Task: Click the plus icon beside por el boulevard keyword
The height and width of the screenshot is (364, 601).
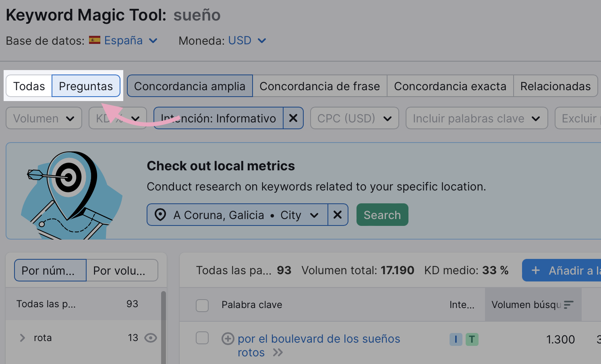Action: point(228,339)
